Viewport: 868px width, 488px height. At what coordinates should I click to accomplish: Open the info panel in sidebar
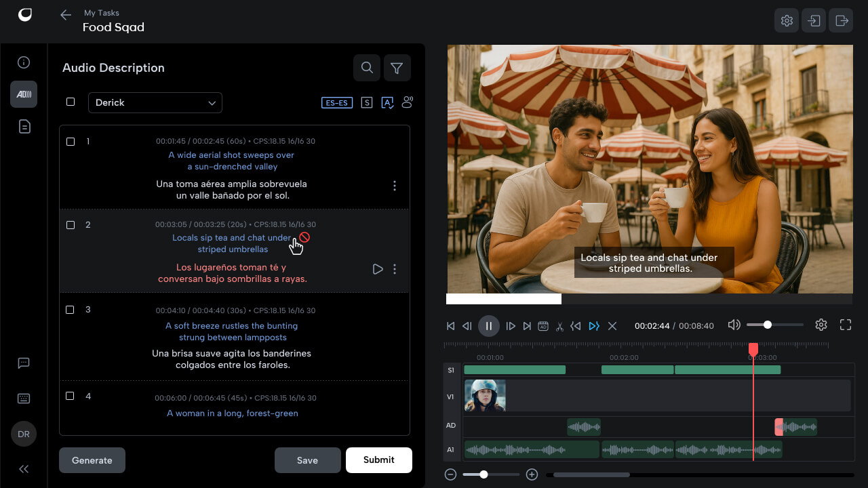click(x=24, y=62)
